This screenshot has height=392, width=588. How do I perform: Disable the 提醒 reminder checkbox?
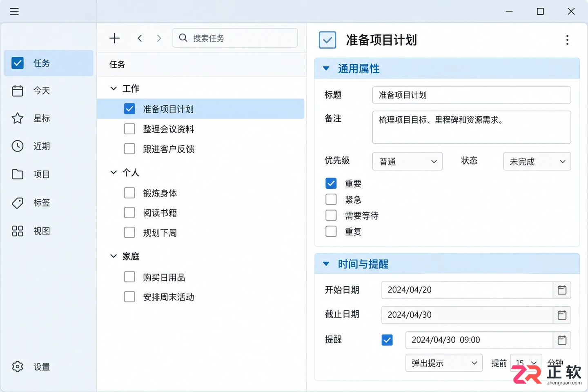coord(387,340)
